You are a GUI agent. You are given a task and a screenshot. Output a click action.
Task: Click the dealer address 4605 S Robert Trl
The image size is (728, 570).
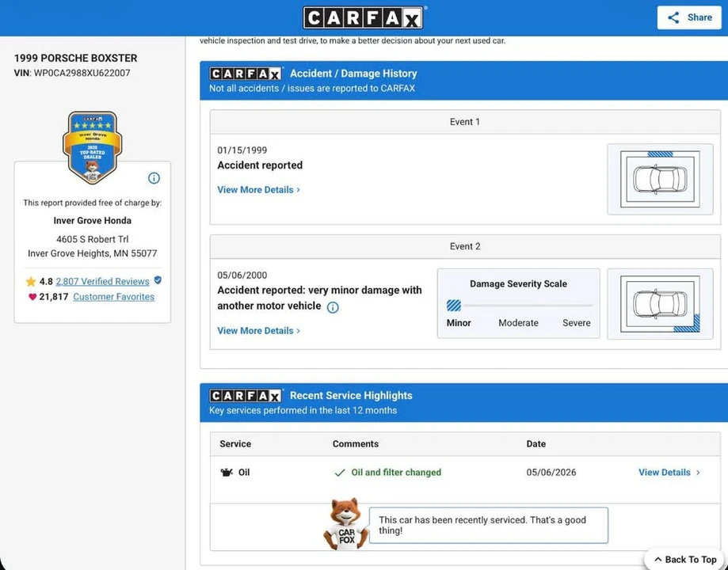pyautogui.click(x=93, y=240)
